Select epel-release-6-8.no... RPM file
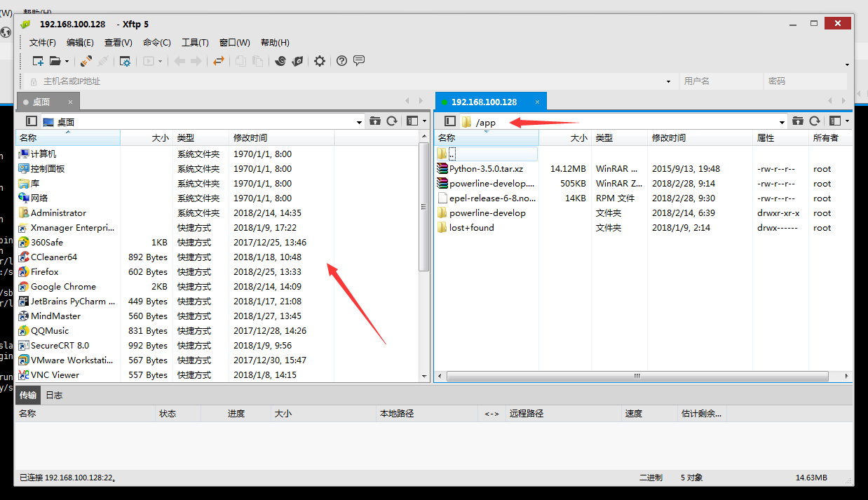Viewport: 868px width, 500px height. pos(487,198)
